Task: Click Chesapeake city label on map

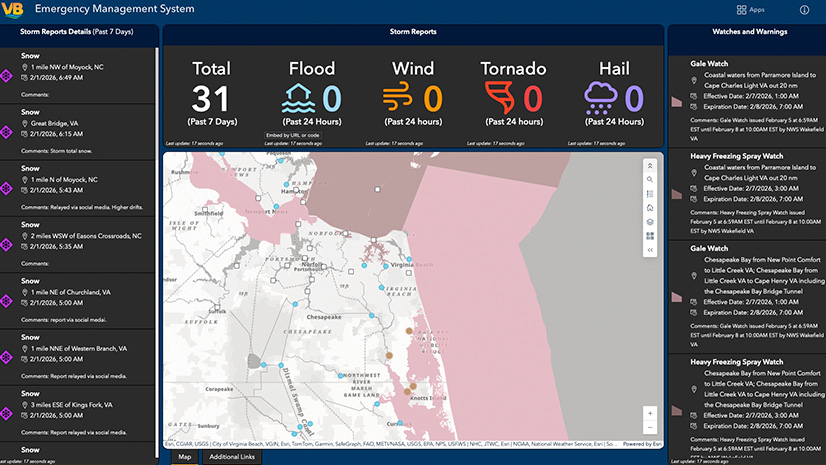Action: [324, 317]
